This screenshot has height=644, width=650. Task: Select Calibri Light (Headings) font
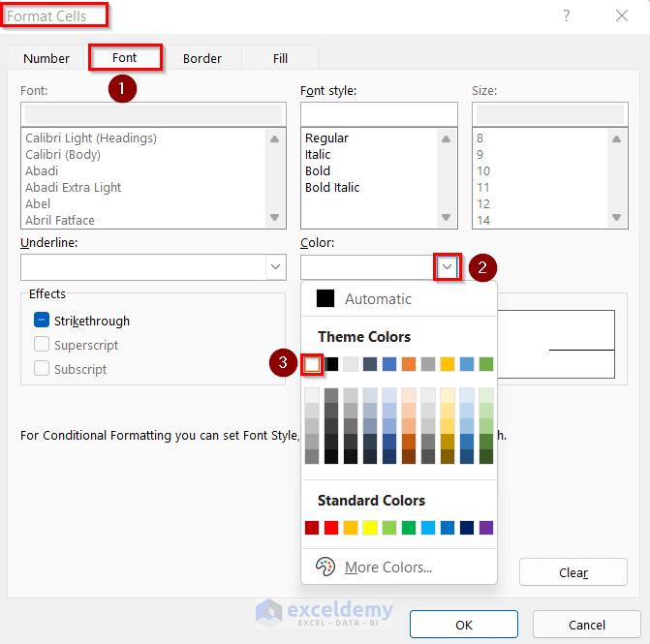coord(91,138)
